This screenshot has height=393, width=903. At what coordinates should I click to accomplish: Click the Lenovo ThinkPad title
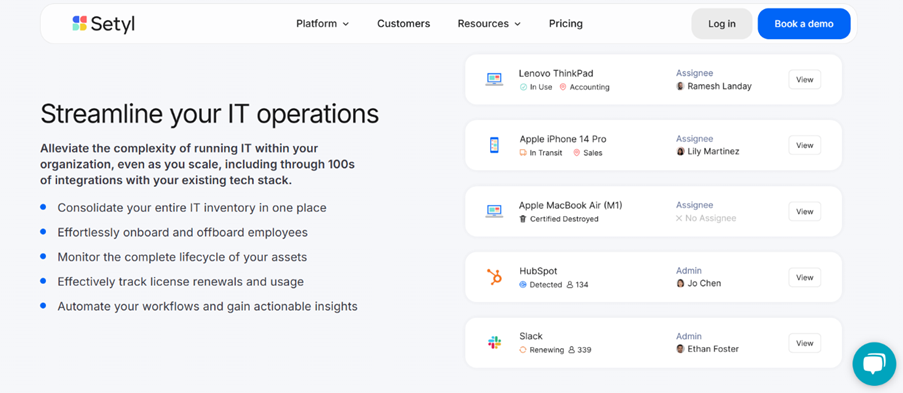point(556,73)
